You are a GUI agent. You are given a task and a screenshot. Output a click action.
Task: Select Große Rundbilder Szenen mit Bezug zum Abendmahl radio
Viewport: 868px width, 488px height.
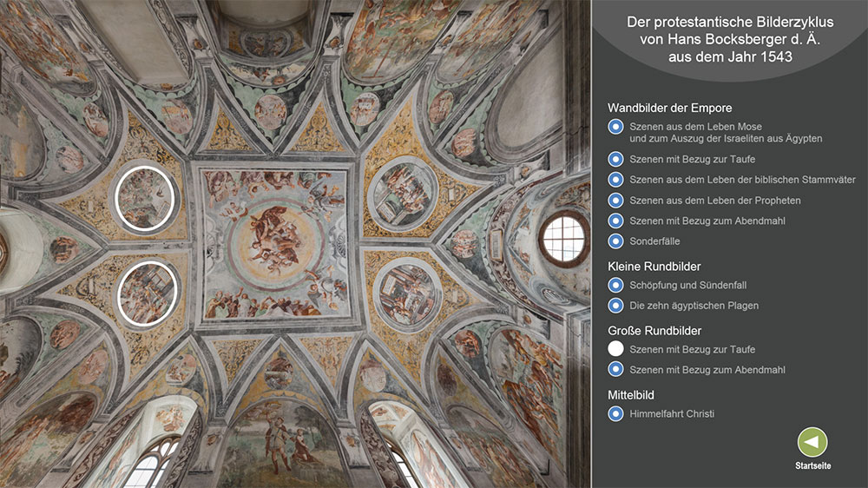pos(615,370)
